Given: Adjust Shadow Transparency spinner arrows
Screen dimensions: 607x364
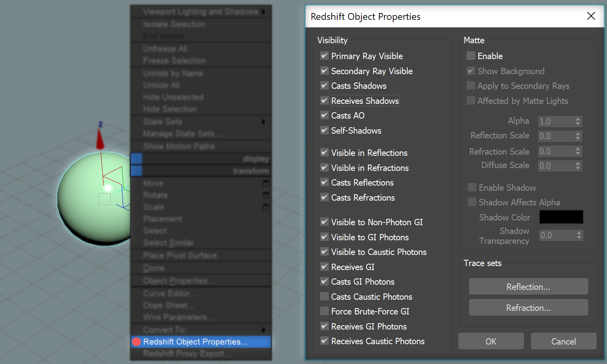Looking at the screenshot, I should coord(579,236).
